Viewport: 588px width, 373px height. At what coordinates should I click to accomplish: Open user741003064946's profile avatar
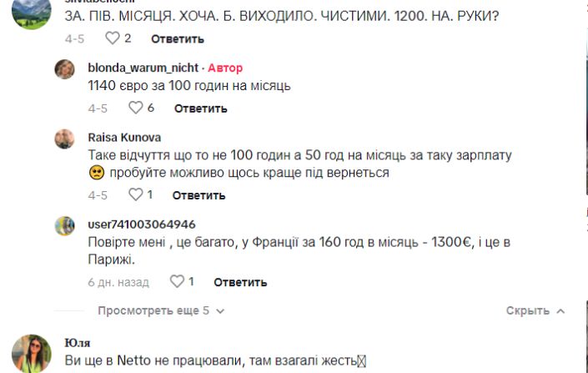pyautogui.click(x=64, y=225)
